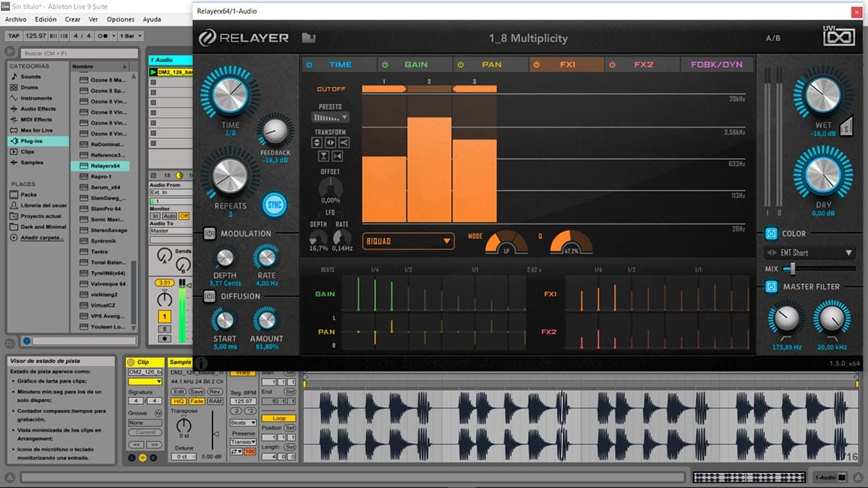This screenshot has width=868, height=488.
Task: Click the Warp button in Sample box
Action: point(242,373)
